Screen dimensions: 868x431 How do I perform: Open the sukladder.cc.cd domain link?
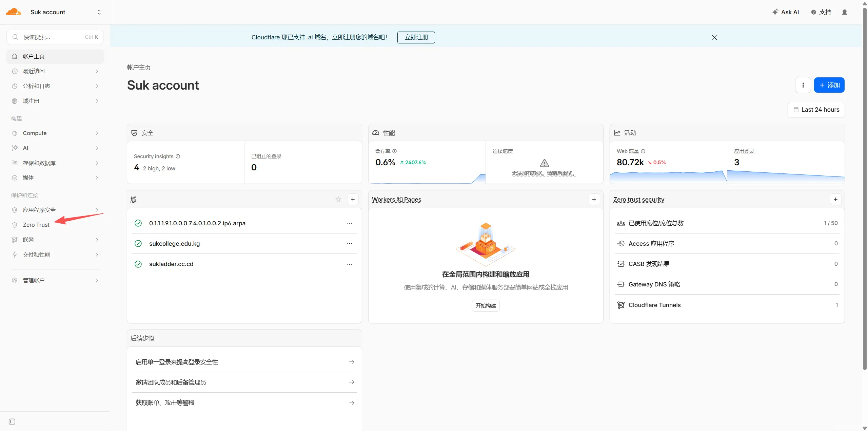pyautogui.click(x=171, y=264)
